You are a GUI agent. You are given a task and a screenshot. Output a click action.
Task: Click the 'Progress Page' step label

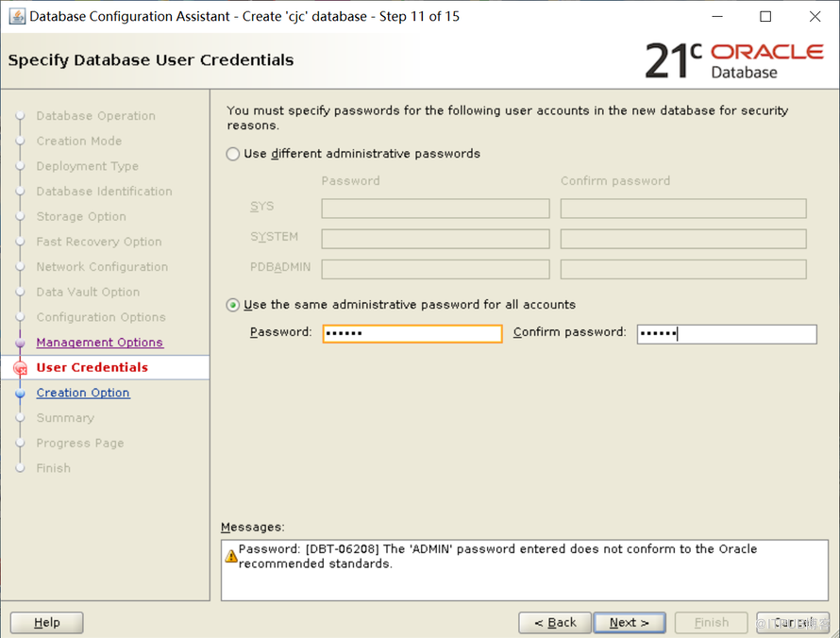80,443
